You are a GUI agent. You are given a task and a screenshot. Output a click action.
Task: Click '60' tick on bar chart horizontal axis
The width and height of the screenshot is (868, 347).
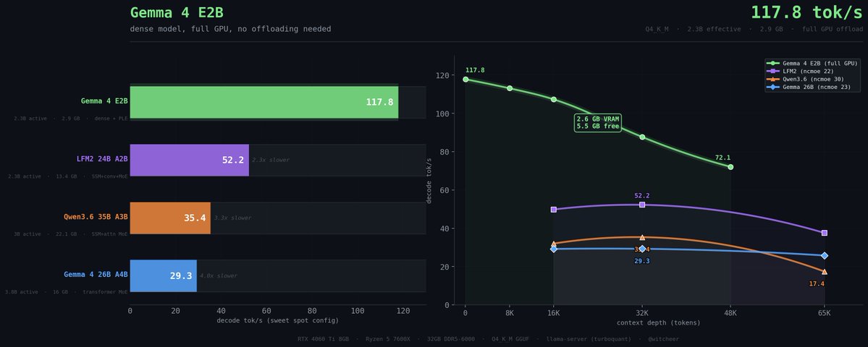point(266,311)
